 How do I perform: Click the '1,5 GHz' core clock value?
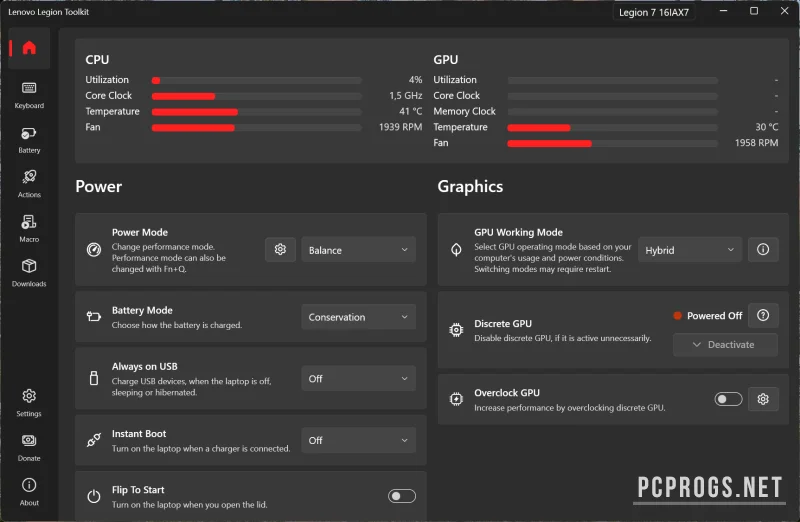coord(406,95)
